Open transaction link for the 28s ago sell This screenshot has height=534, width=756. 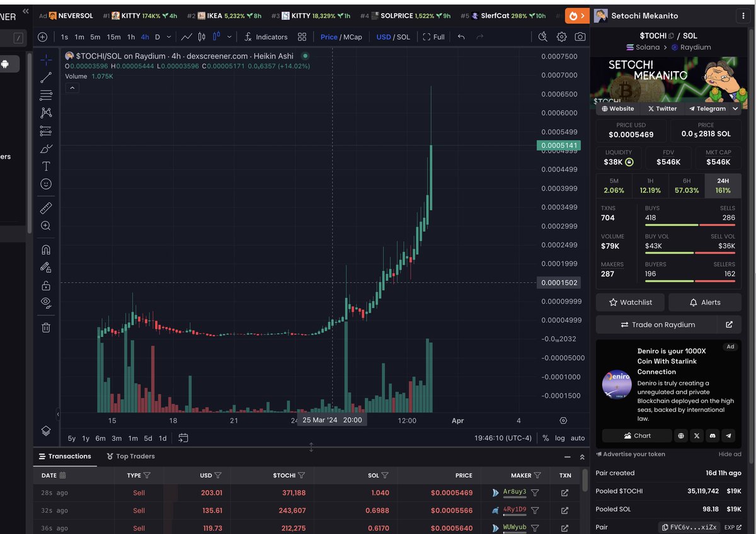(x=564, y=493)
